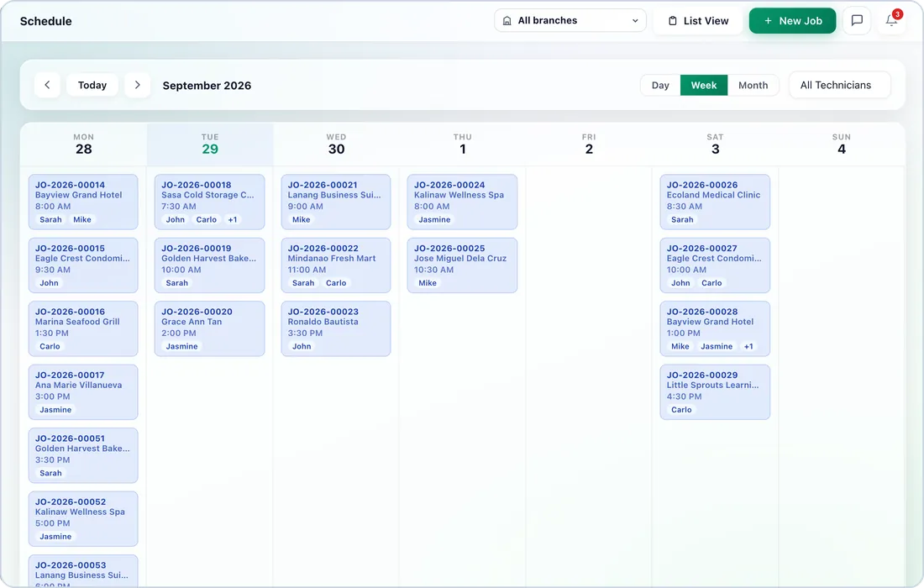Open the notifications bell
Image resolution: width=924 pixels, height=588 pixels.
point(891,21)
